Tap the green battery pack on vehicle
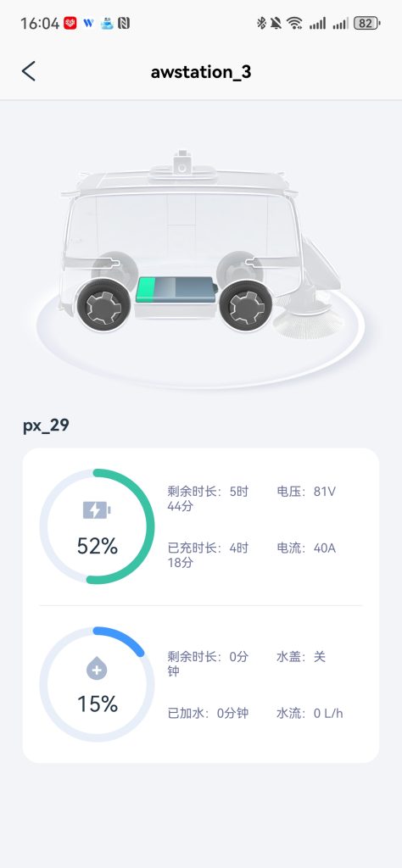The width and height of the screenshot is (402, 868). coord(176,290)
